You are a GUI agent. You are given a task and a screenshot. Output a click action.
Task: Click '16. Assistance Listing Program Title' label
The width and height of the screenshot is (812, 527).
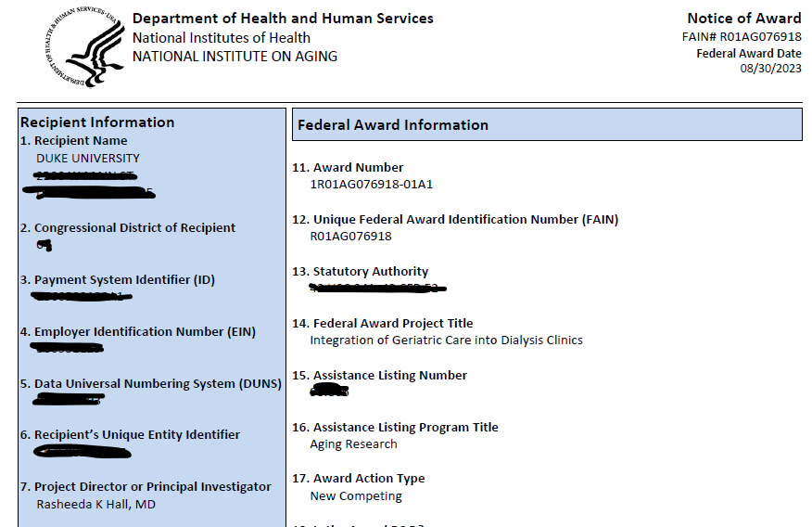click(395, 428)
